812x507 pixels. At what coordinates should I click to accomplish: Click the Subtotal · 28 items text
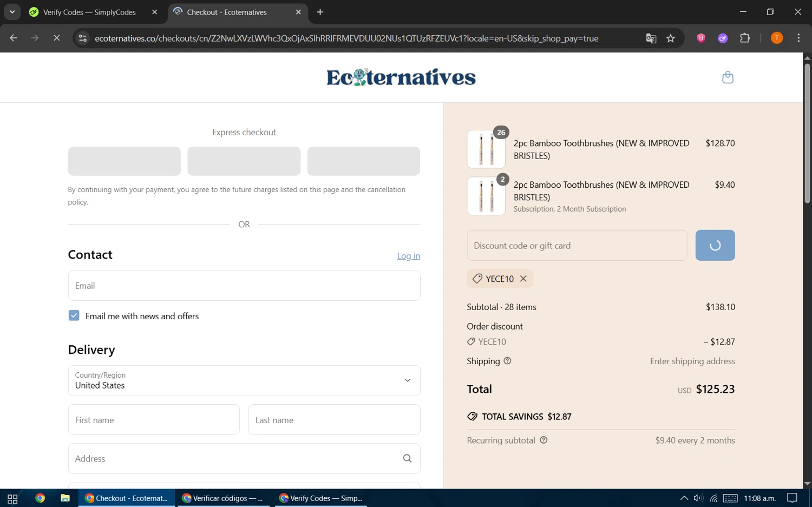[x=501, y=307]
